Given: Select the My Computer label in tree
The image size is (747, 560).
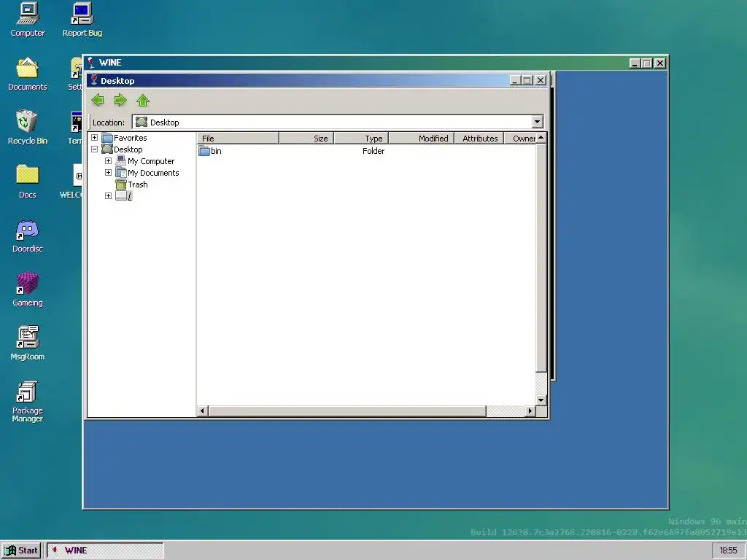Looking at the screenshot, I should point(151,161).
